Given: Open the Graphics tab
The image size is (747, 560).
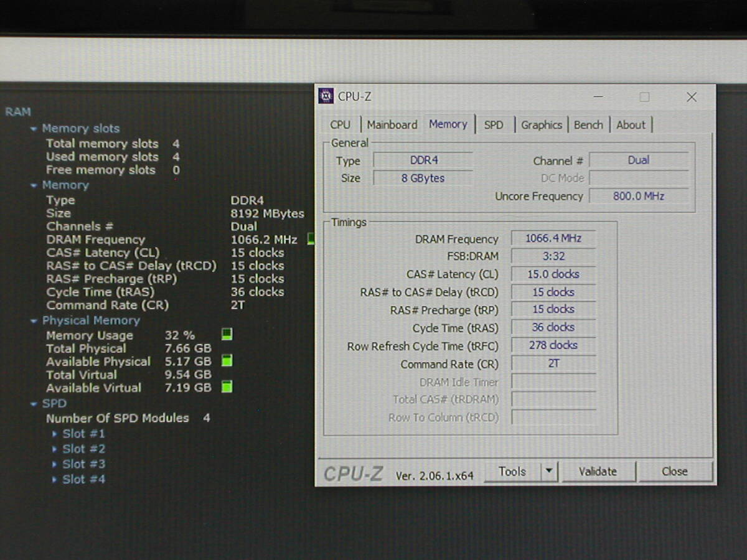Looking at the screenshot, I should click(542, 124).
